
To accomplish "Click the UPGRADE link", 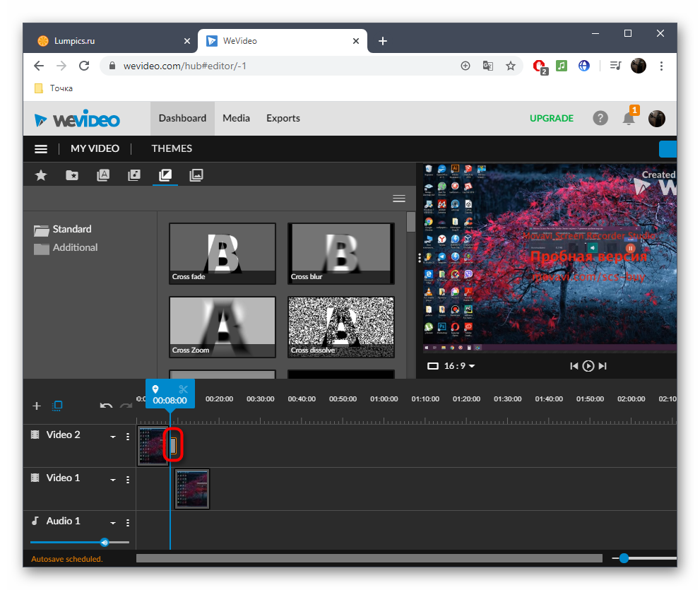I will 552,118.
